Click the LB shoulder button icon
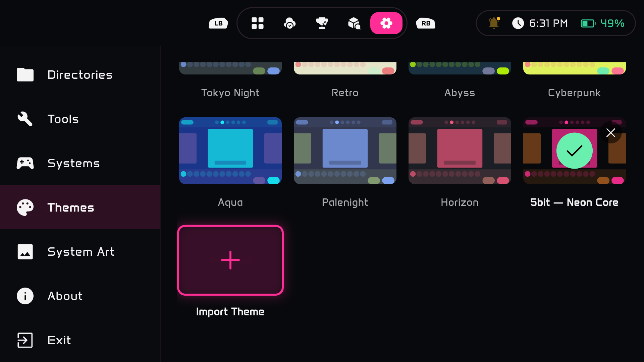 218,23
